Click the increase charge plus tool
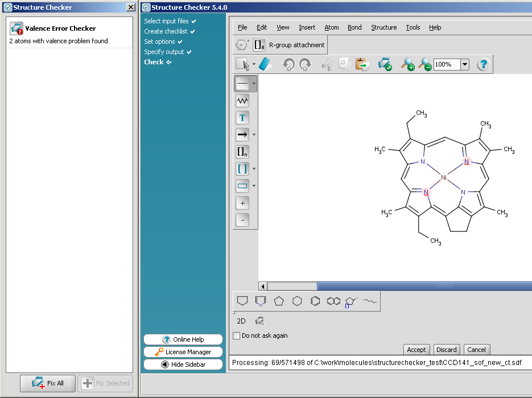 pos(242,203)
